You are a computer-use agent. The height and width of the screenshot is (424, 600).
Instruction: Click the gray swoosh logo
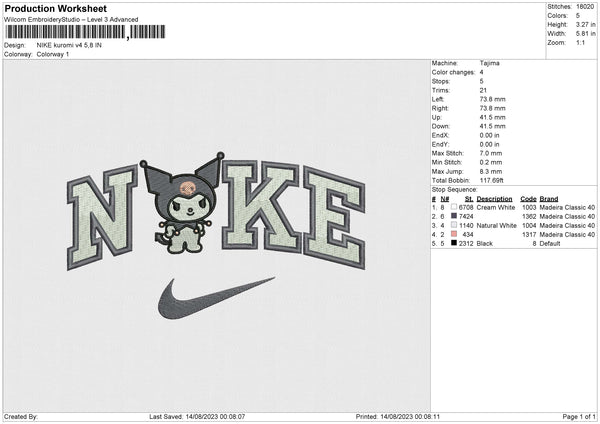(216, 298)
